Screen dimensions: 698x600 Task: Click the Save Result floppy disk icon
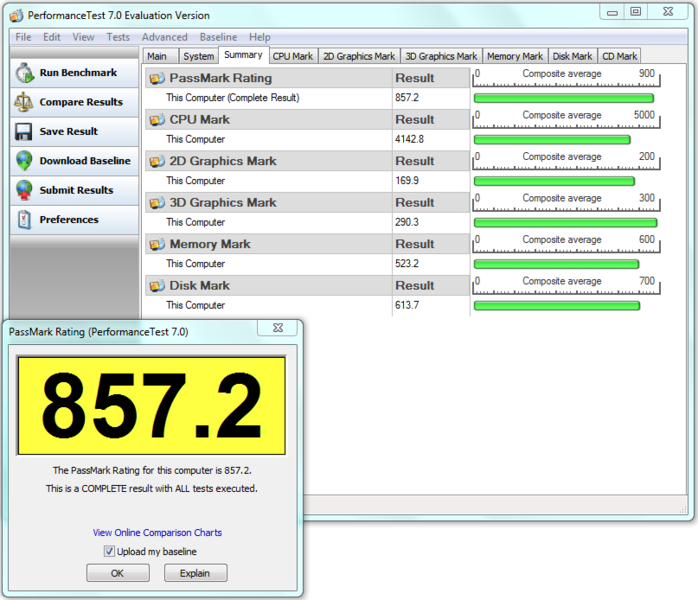(x=24, y=132)
